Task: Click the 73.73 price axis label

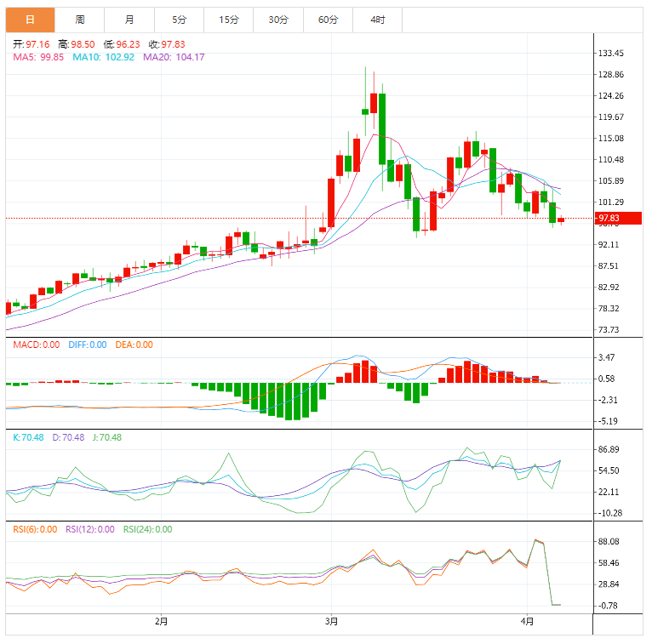Action: coord(609,330)
